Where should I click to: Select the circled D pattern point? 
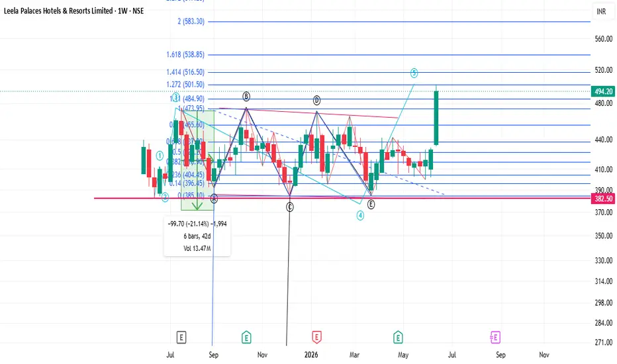pyautogui.click(x=316, y=101)
